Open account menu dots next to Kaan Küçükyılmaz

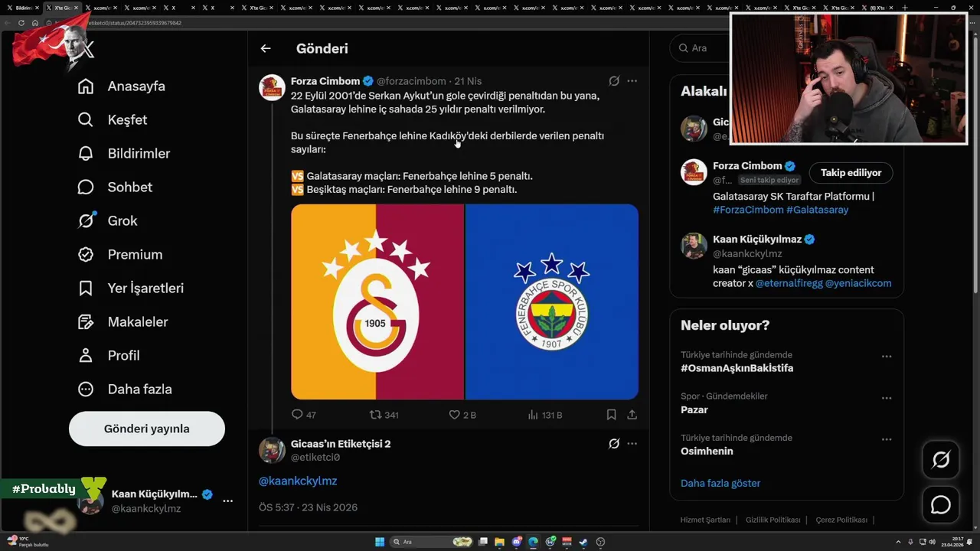coord(227,500)
